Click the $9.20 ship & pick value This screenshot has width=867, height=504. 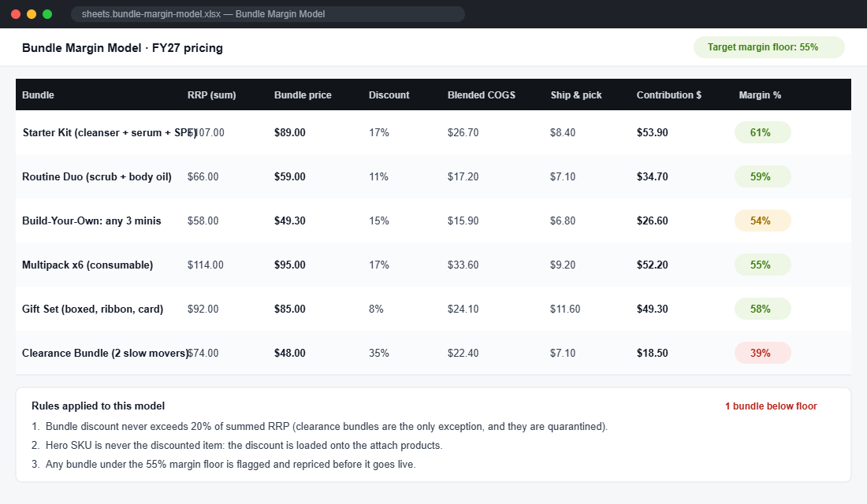[x=563, y=265]
